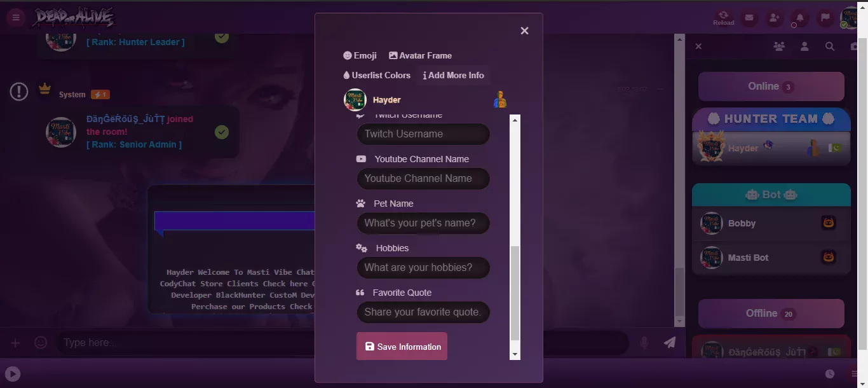Click the YouTube icon next to Youtube Channel Name
This screenshot has height=388, width=868.
[x=361, y=159]
